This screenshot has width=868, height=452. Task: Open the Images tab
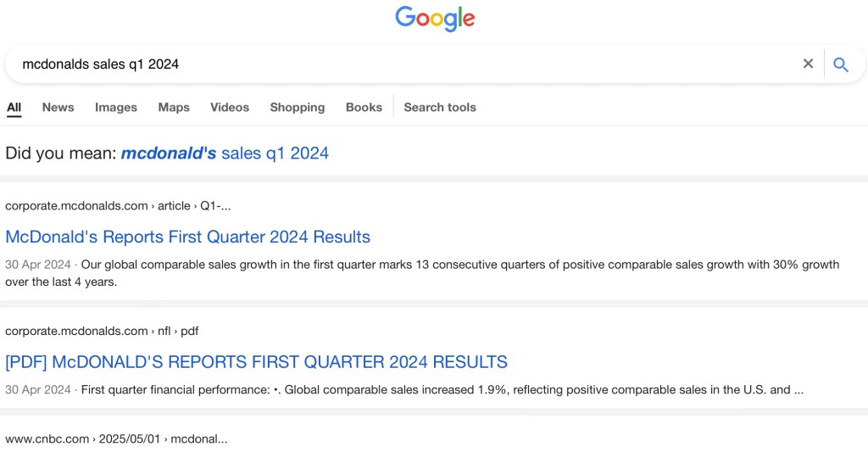coord(116,108)
